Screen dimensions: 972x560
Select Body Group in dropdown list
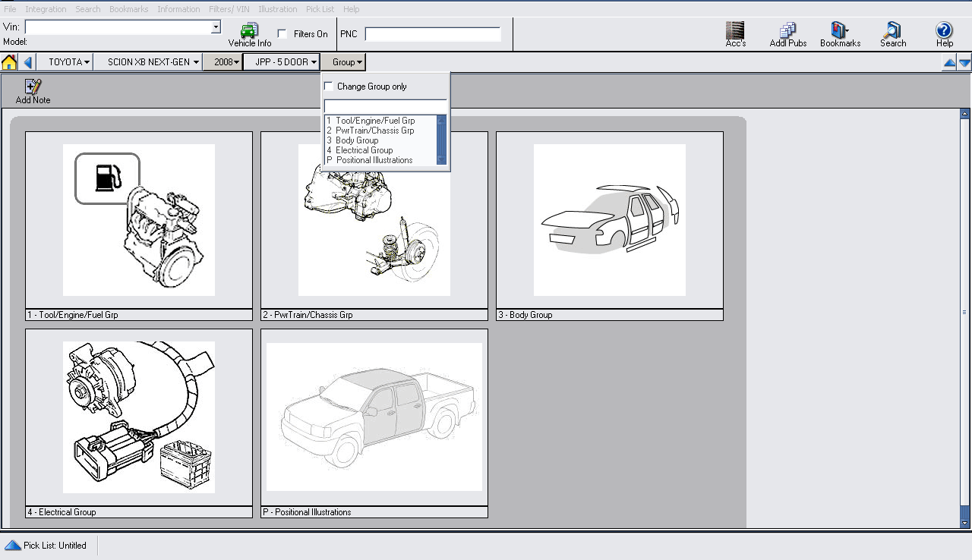click(x=380, y=140)
